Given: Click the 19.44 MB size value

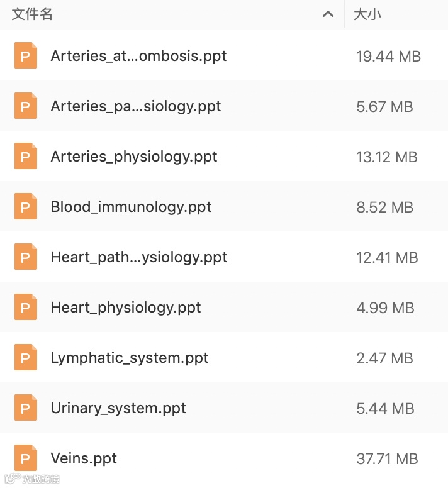Looking at the screenshot, I should [x=388, y=56].
